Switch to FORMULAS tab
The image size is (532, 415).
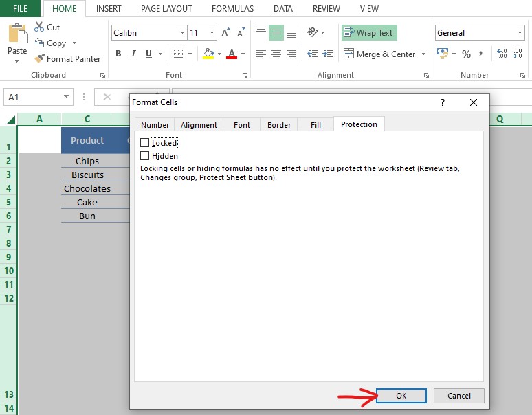point(232,8)
